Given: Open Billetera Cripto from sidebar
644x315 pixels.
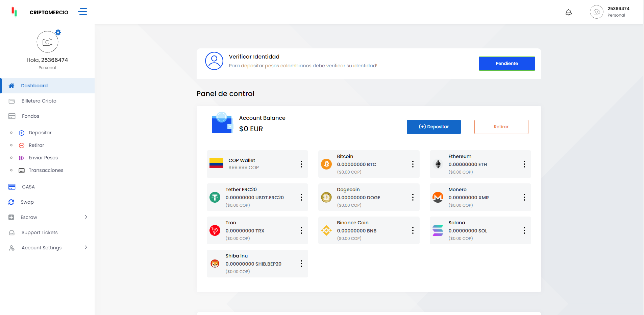Looking at the screenshot, I should pos(39,101).
